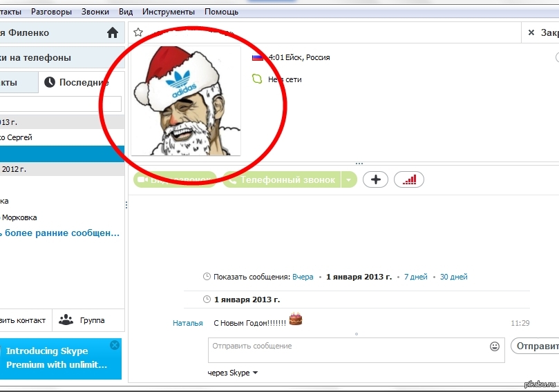Click the Отправить сообщение input field
The height and width of the screenshot is (392, 559).
(357, 351)
